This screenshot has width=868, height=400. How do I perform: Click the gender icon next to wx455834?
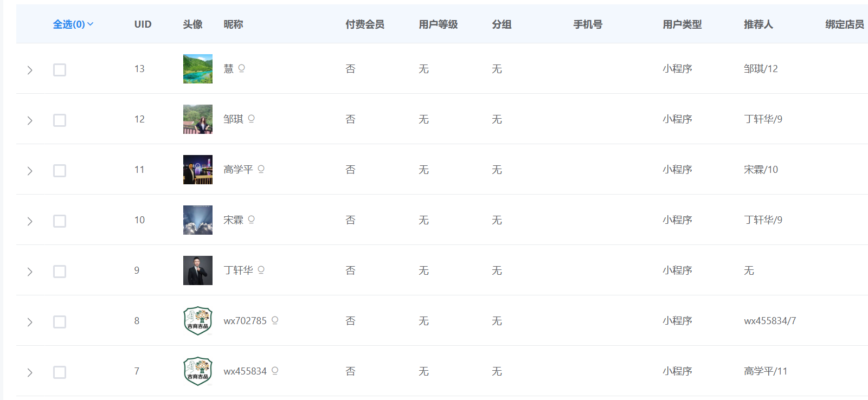[x=275, y=371]
